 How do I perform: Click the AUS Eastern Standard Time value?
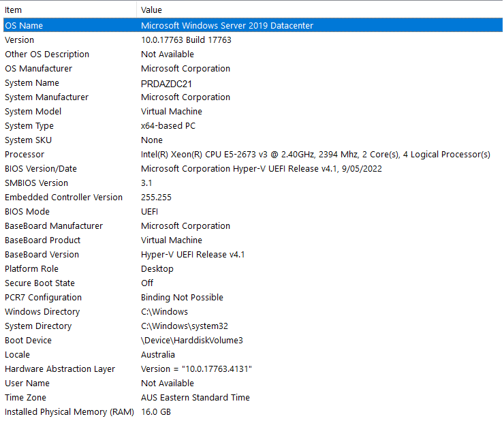[x=195, y=398]
